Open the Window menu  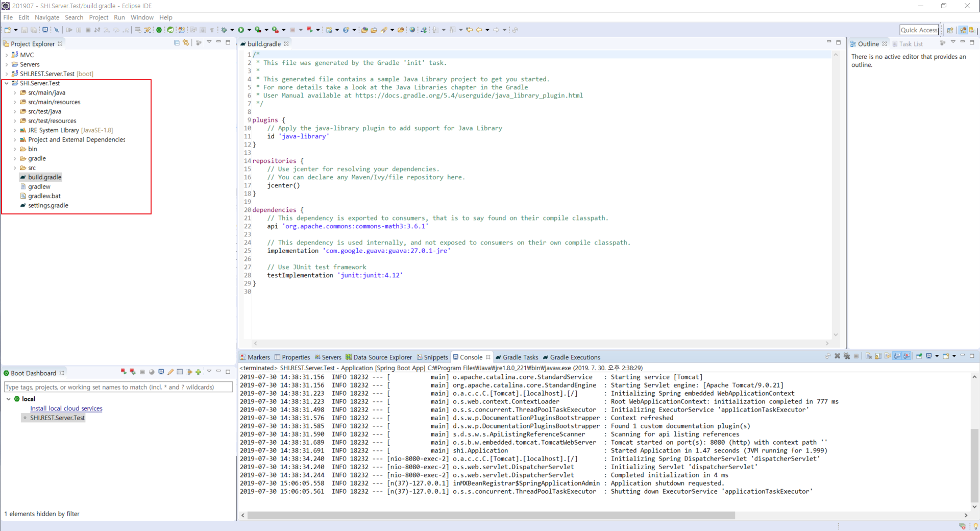(x=142, y=17)
